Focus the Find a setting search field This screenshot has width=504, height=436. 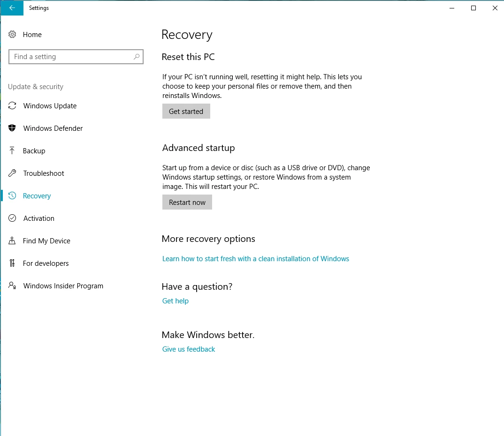(76, 57)
